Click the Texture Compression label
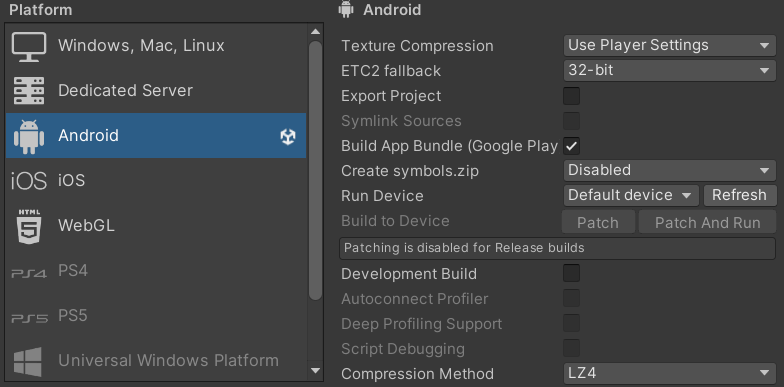Image resolution: width=784 pixels, height=387 pixels. click(x=417, y=46)
